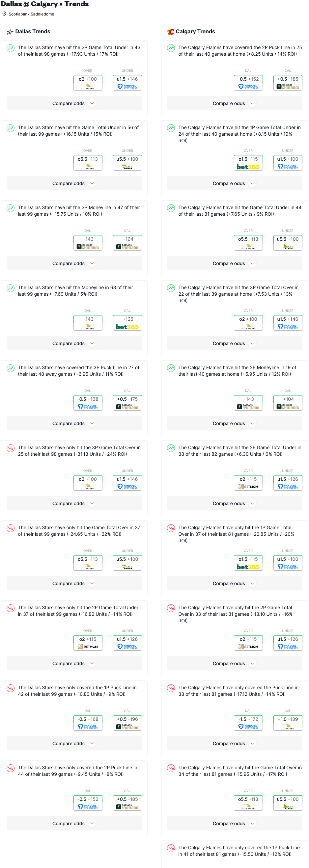Open Compare odds chevron under Stars Moneyline 63 of 99
Screen dimensions: 309x868
pyautogui.click(x=92, y=343)
